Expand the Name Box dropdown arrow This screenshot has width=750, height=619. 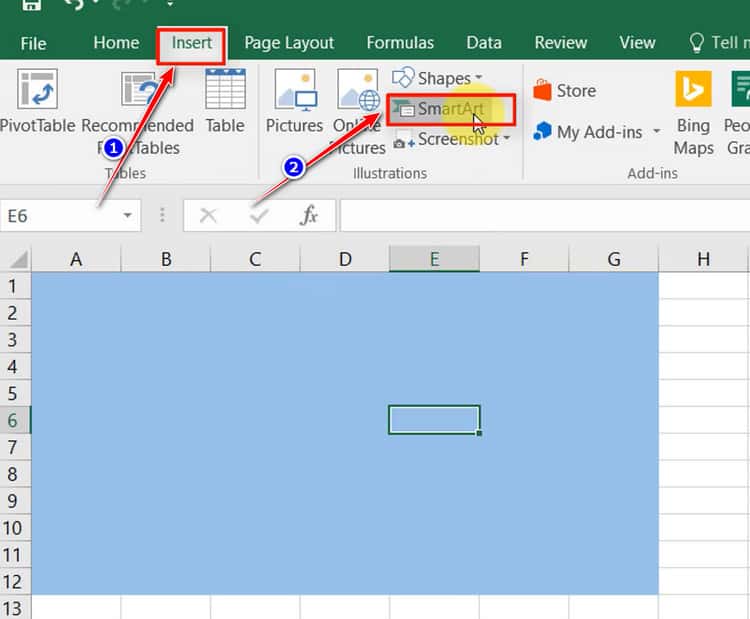click(x=127, y=215)
